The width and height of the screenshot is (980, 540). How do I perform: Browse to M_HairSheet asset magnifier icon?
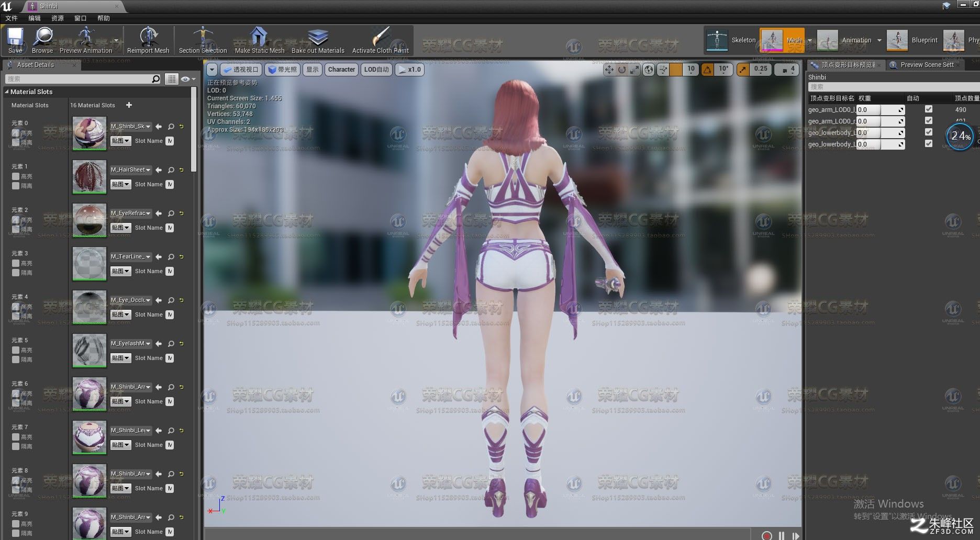[171, 170]
